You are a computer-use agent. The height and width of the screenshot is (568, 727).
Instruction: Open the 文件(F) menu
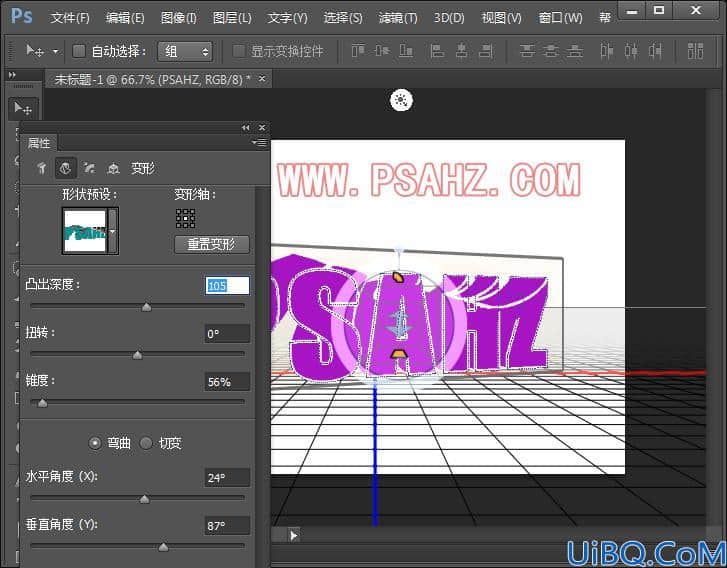tap(70, 18)
